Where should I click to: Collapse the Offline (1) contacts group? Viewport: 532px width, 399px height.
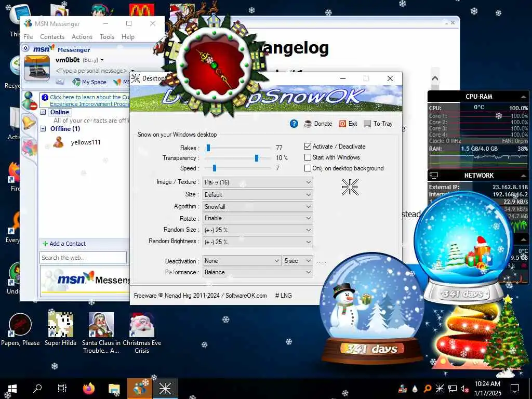[43, 129]
